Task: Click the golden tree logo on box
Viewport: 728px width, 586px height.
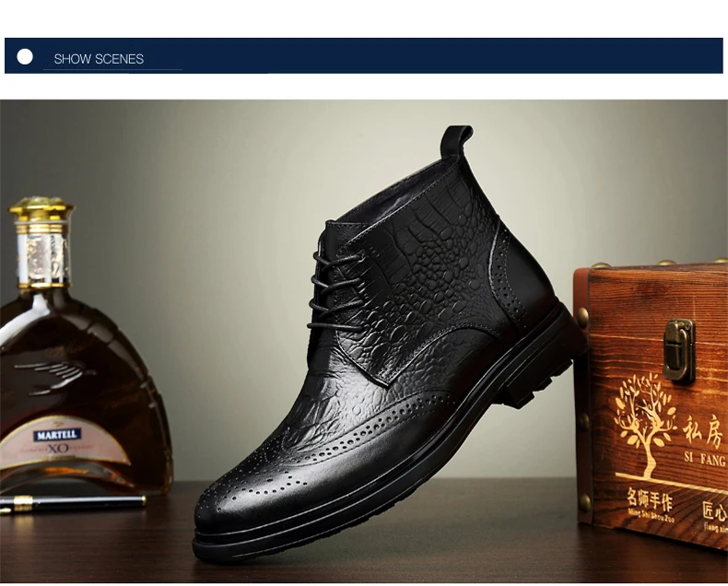Action: pos(645,425)
